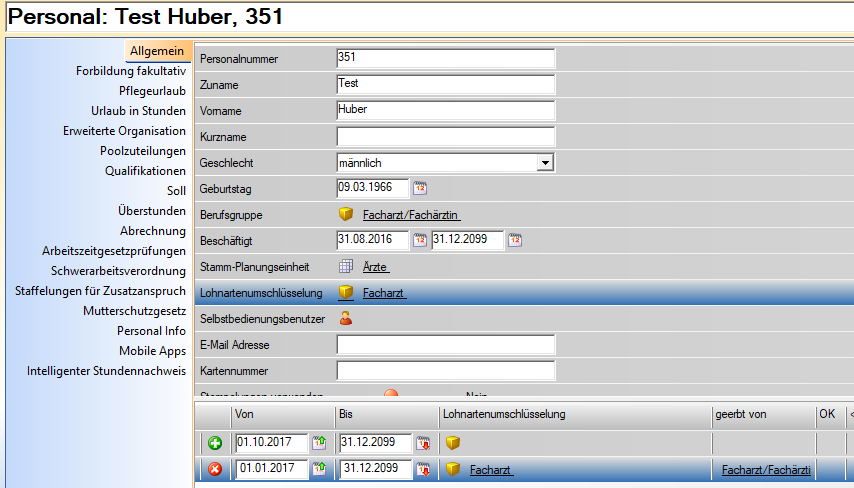Open the Geburtstag calendar picker
Image resolution: width=854 pixels, height=488 pixels.
pyautogui.click(x=421, y=188)
